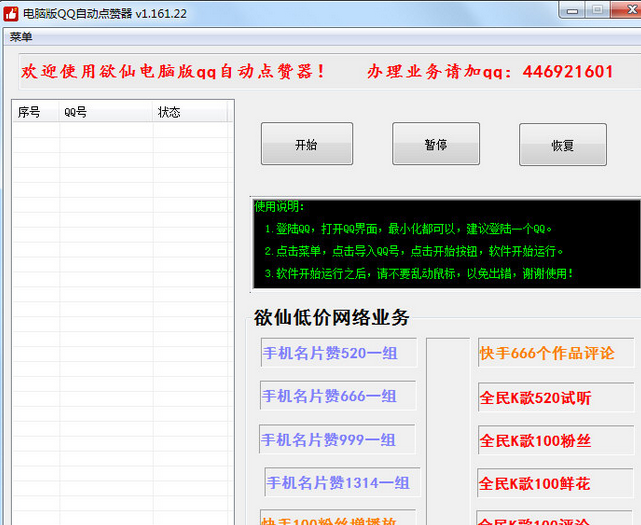This screenshot has width=641, height=525.
Task: Open 手机名片赞999一组 service
Action: coord(337,440)
